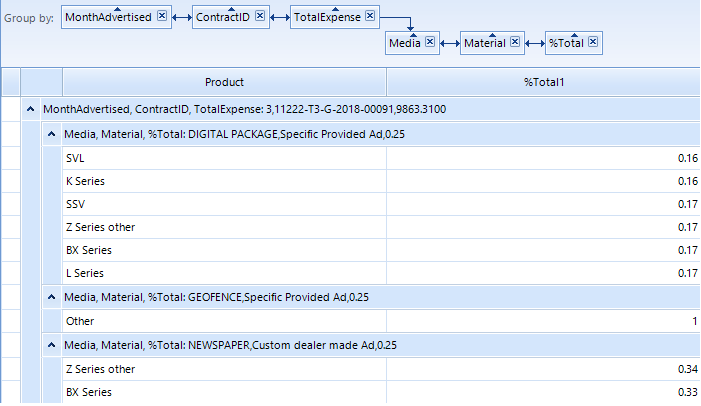
Task: Remove %Total group chip via X icon
Action: [593, 42]
